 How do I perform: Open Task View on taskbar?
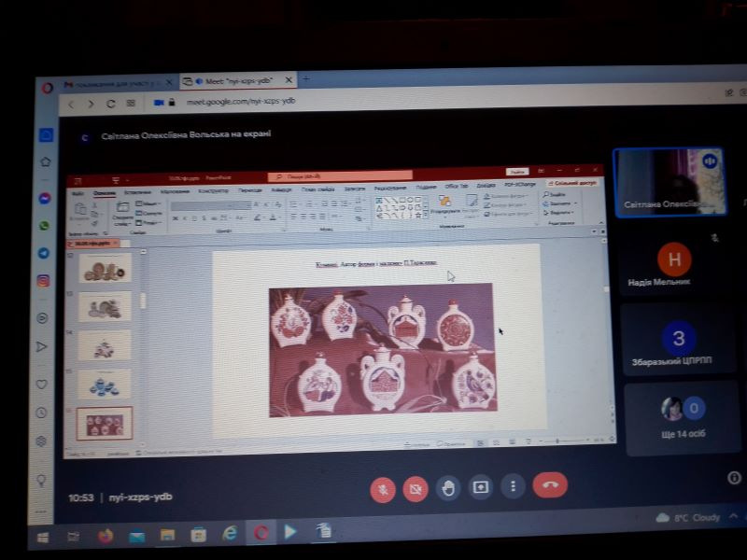pyautogui.click(x=74, y=538)
